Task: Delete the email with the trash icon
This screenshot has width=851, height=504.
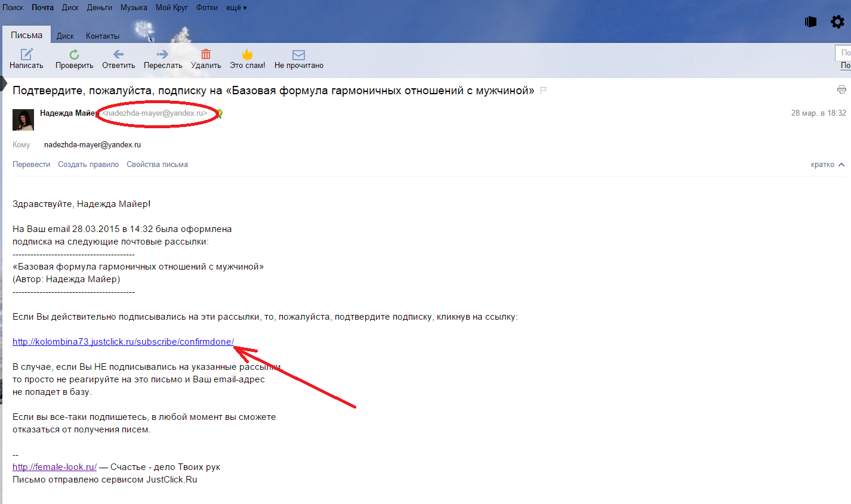Action: point(206,54)
